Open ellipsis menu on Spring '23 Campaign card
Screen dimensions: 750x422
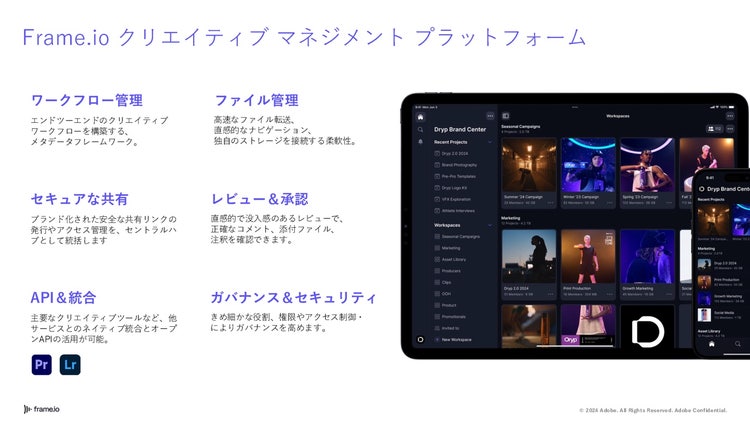(669, 203)
